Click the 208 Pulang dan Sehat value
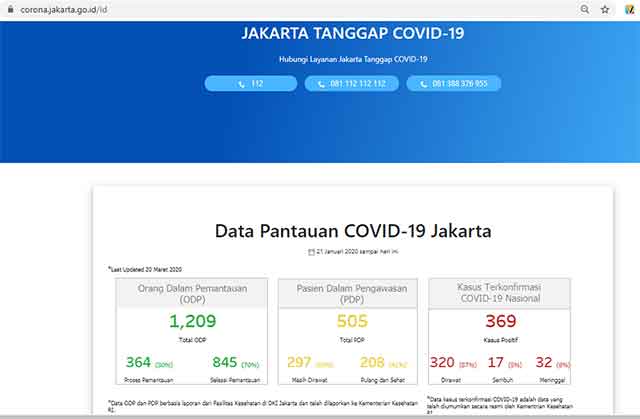 point(372,362)
